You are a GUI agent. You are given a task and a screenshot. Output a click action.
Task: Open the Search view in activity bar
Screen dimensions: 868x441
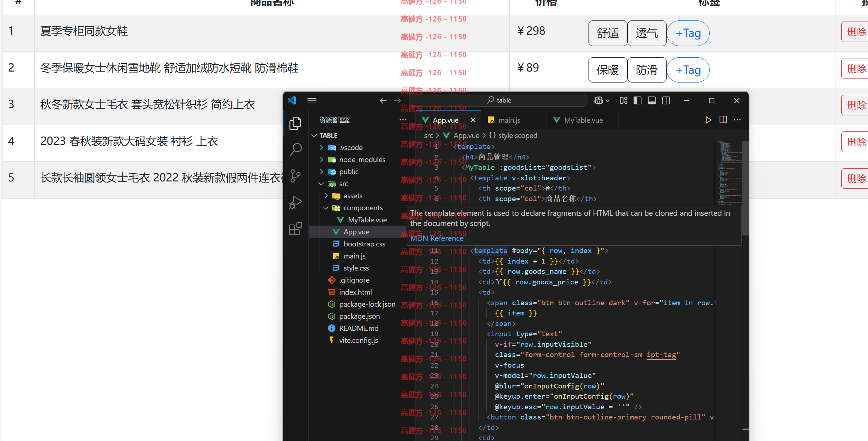[x=295, y=149]
